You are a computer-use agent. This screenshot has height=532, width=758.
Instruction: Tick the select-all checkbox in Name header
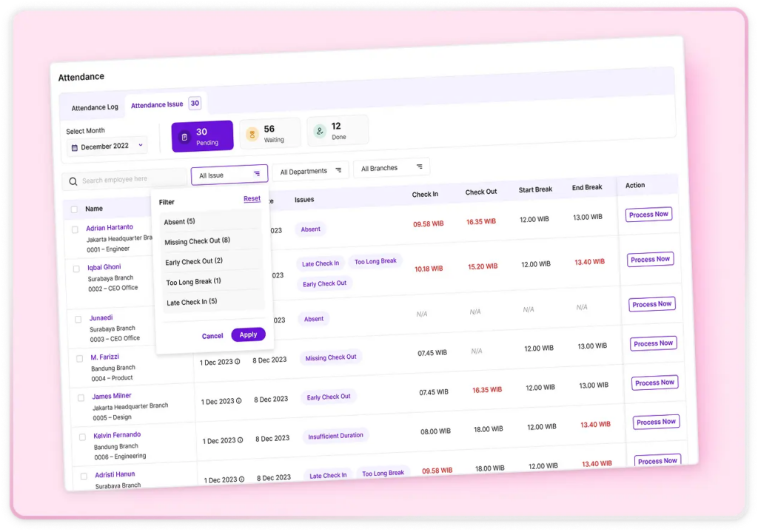[73, 209]
